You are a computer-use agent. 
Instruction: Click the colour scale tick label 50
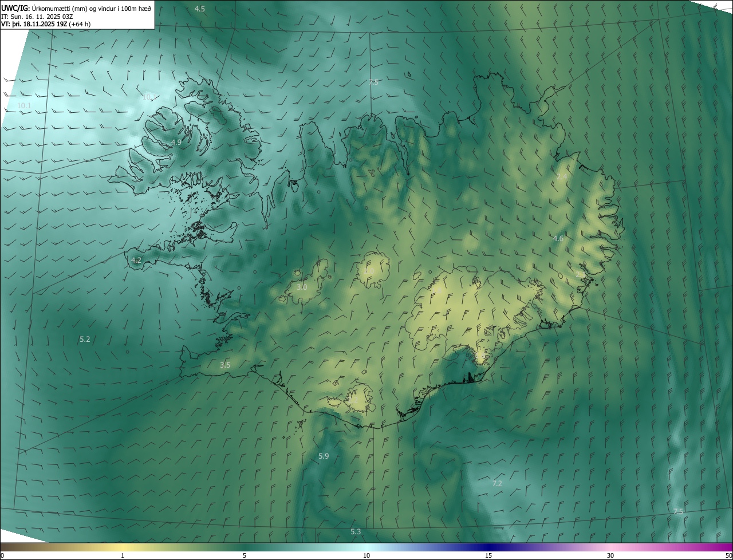click(728, 555)
